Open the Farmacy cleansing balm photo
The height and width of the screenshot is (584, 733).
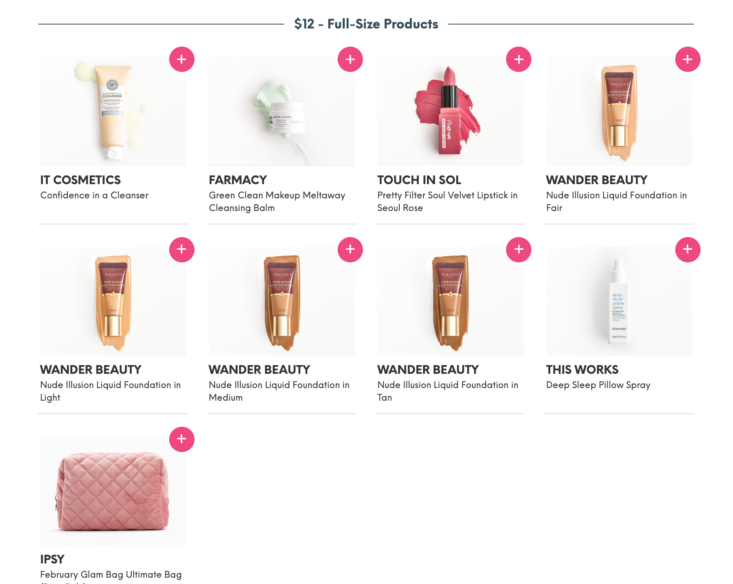point(281,111)
